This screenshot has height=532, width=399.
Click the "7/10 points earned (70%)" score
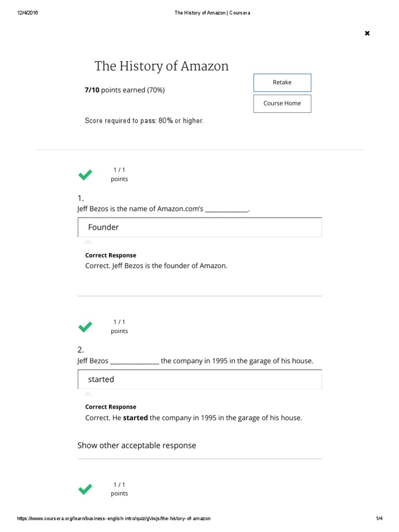click(x=125, y=90)
